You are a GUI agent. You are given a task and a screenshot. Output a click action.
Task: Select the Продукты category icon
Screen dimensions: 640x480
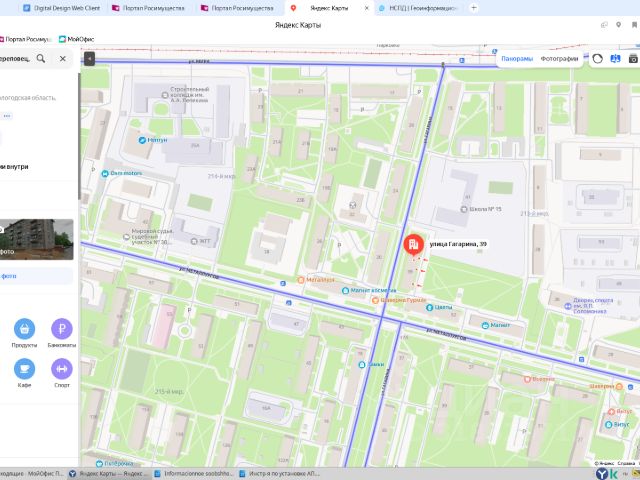click(x=24, y=329)
